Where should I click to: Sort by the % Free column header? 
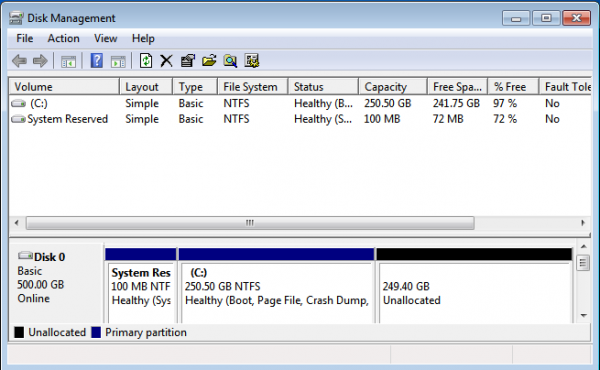tap(513, 87)
